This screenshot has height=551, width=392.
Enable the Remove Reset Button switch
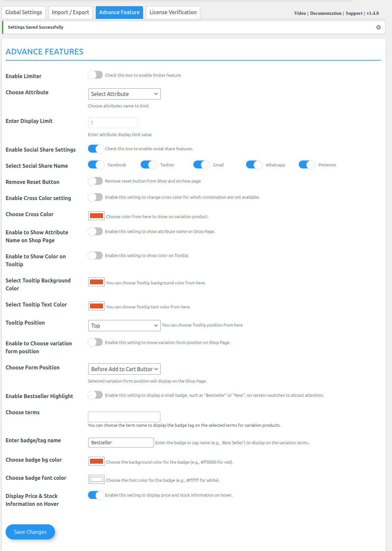tap(96, 181)
